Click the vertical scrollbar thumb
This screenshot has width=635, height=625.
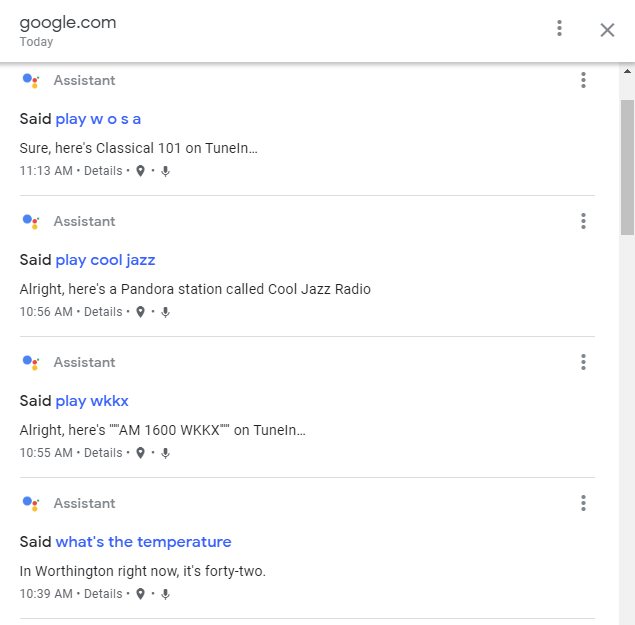pos(627,167)
